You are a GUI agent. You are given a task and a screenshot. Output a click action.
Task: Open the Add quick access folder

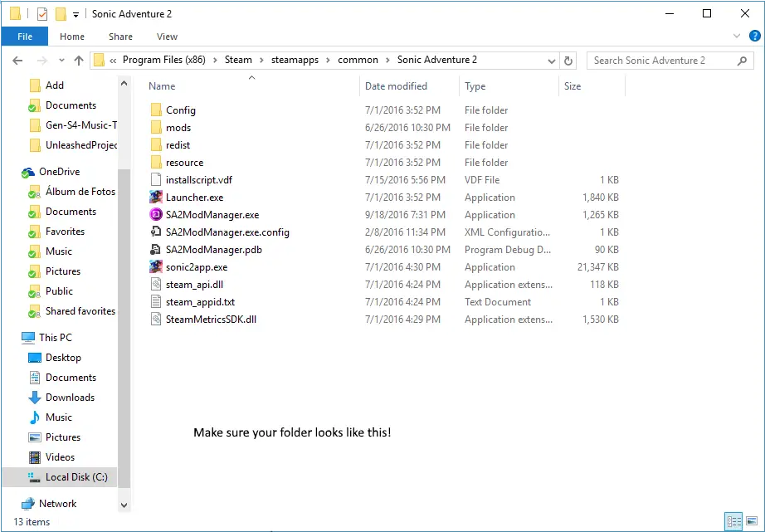point(54,85)
